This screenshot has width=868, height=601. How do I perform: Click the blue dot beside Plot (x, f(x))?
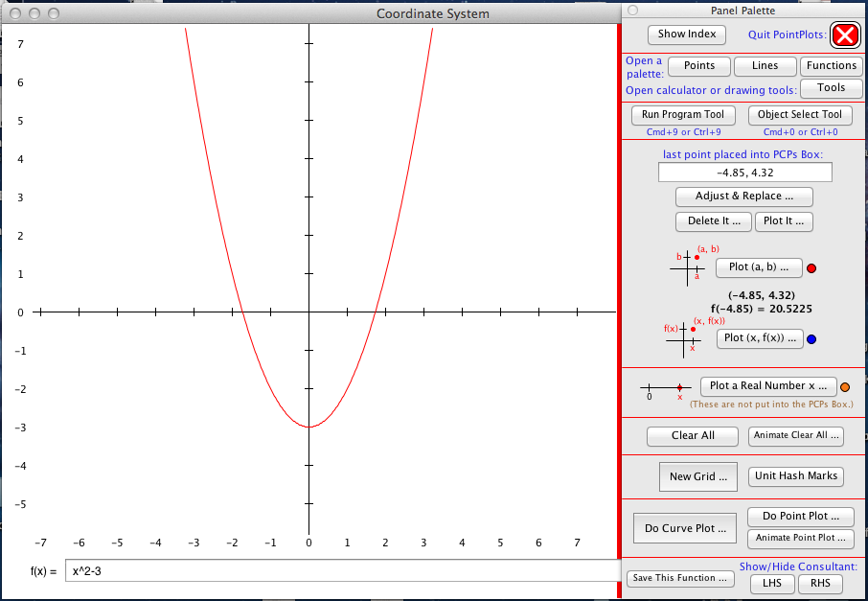coord(811,339)
